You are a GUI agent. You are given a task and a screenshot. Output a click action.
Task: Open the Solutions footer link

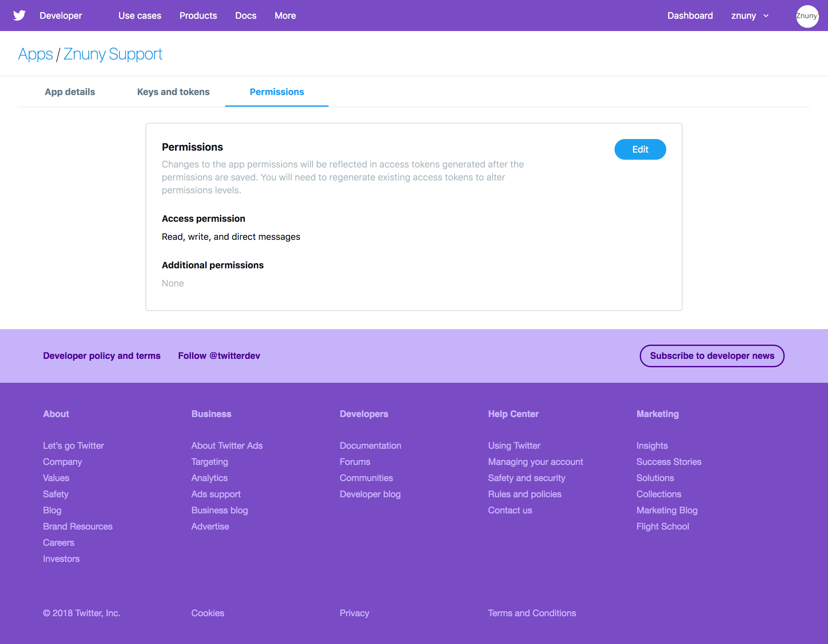pos(655,478)
